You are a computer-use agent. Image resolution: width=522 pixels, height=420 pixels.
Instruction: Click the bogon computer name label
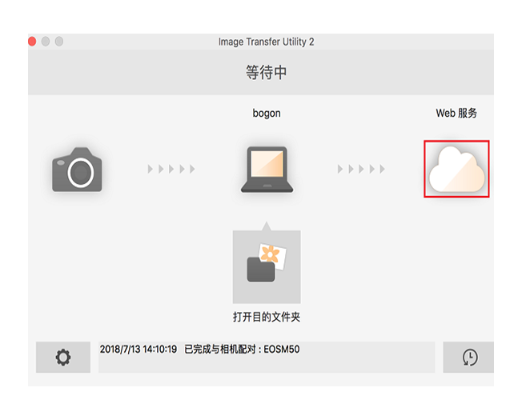[267, 113]
